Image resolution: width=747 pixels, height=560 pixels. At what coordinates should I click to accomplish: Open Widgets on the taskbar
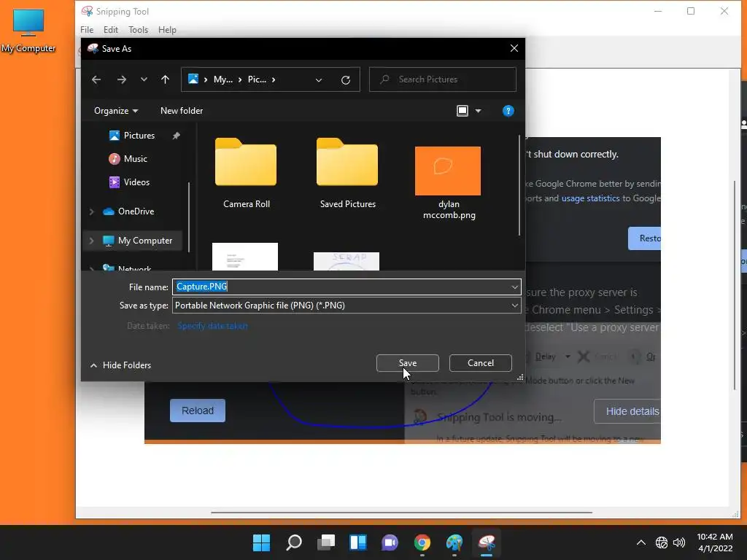point(358,542)
